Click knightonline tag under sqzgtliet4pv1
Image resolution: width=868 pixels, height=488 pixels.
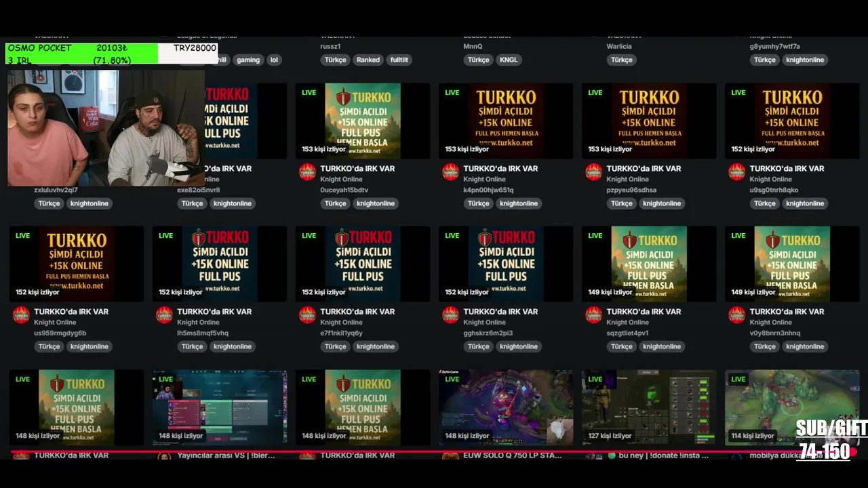(662, 346)
